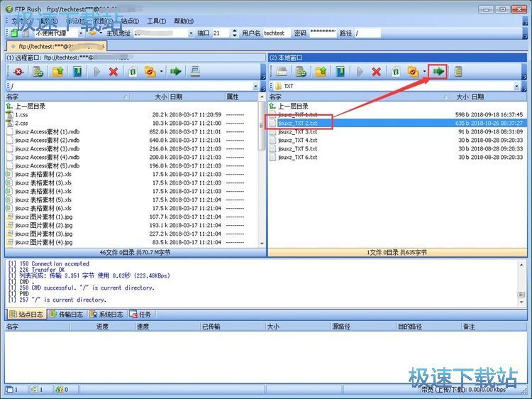Open dropdown arrow next to checked folders in local toolbar

pos(424,71)
